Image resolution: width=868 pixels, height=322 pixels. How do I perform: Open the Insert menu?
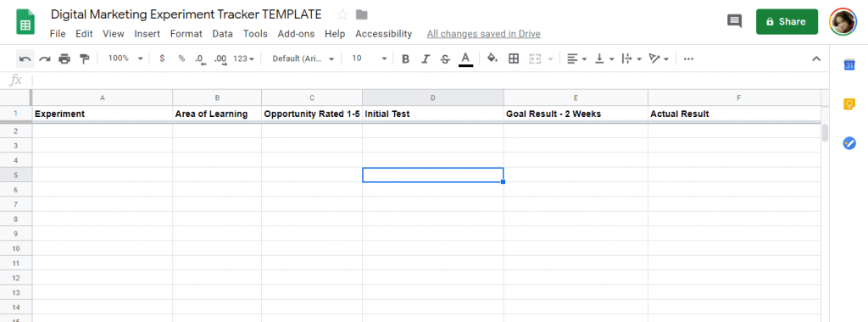[147, 34]
